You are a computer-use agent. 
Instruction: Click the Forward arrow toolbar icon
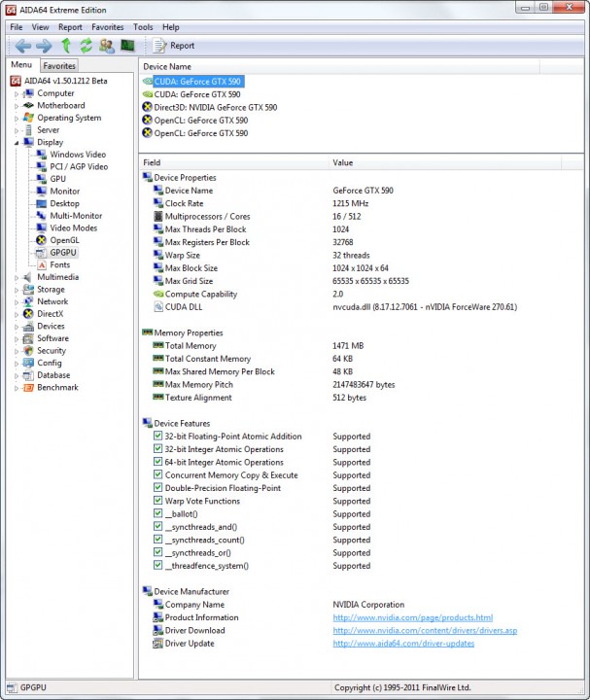click(x=44, y=46)
